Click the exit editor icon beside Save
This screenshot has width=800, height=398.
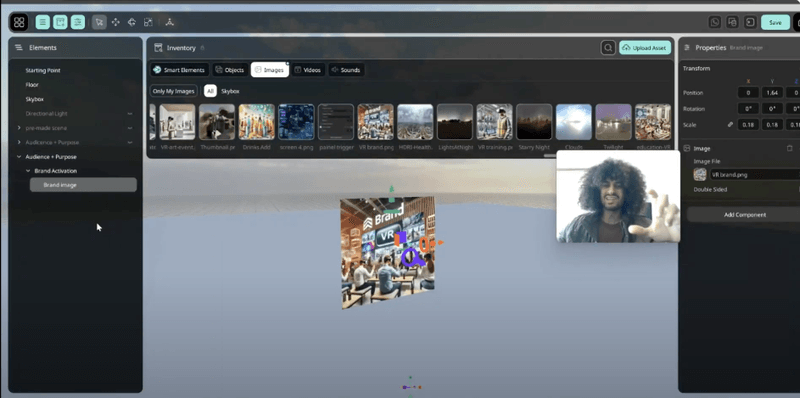click(x=750, y=22)
